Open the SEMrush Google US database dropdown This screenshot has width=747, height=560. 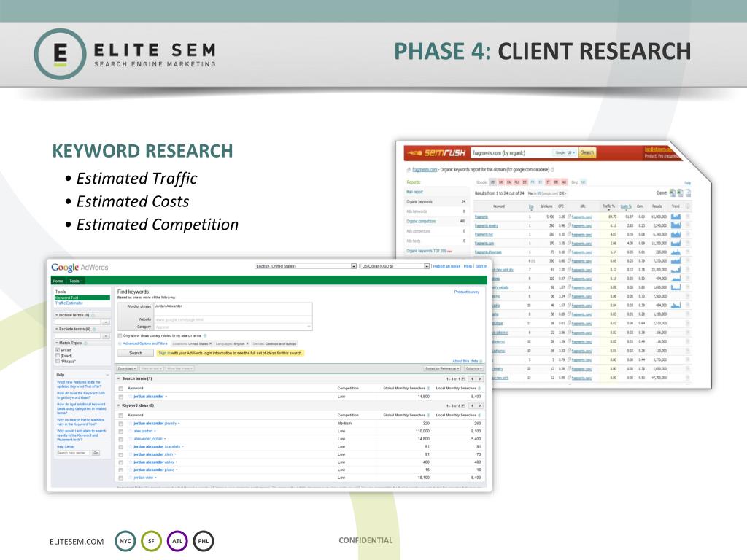click(x=565, y=152)
